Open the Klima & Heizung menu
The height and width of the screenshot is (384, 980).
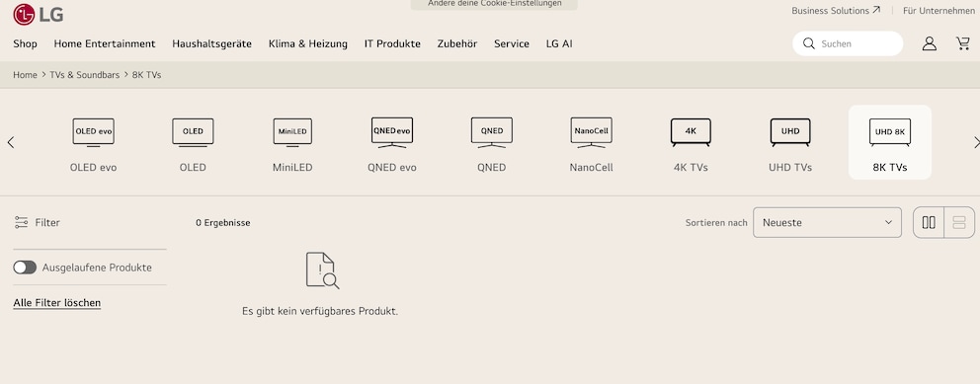pyautogui.click(x=308, y=43)
